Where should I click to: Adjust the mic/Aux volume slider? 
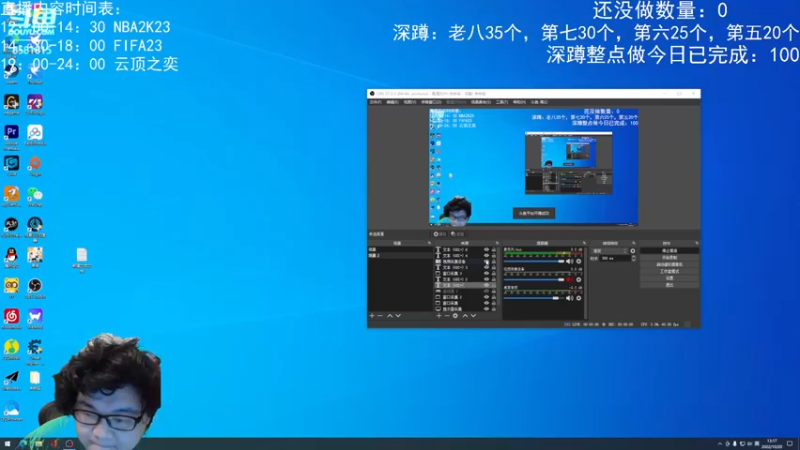pyautogui.click(x=534, y=261)
